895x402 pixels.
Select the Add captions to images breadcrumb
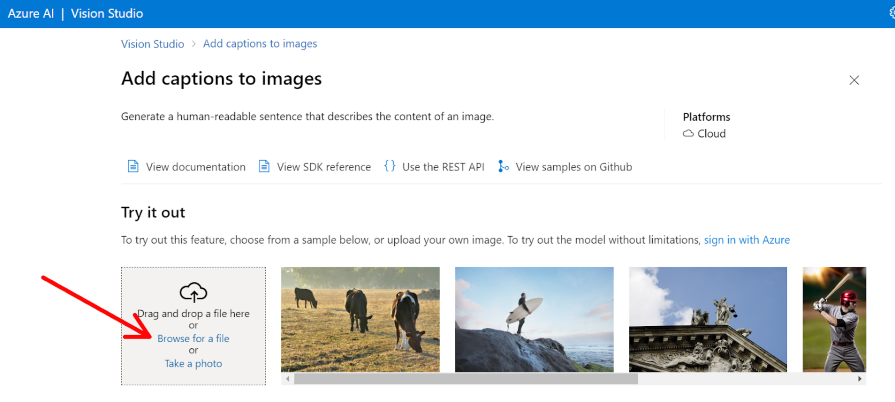tap(260, 44)
